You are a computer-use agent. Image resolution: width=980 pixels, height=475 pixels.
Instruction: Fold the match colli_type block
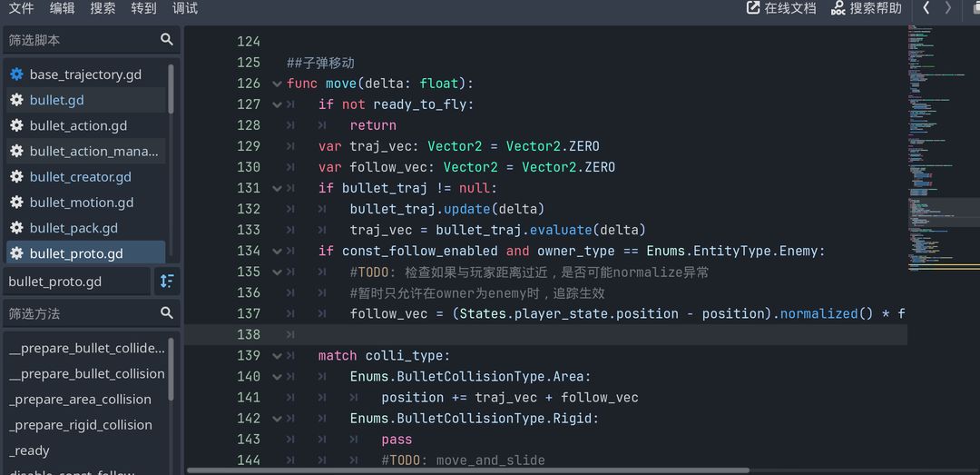coord(277,356)
